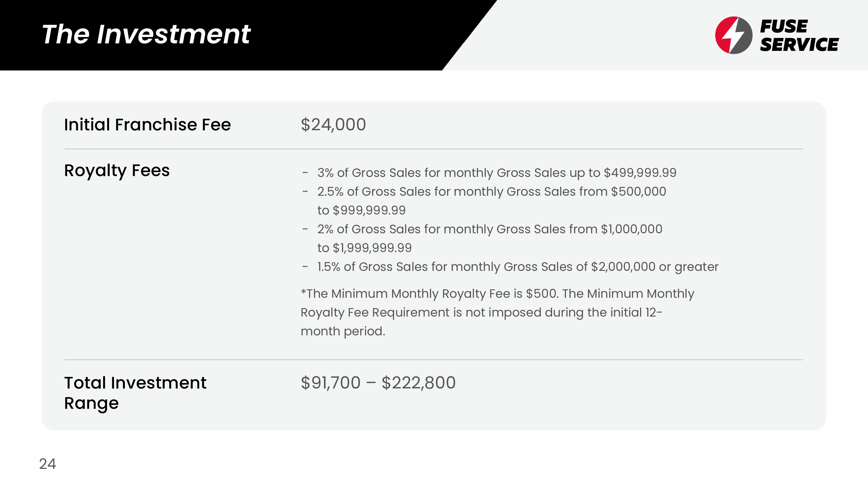The image size is (868, 488).
Task: Click the divider line above Total Investment
Action: [x=434, y=360]
